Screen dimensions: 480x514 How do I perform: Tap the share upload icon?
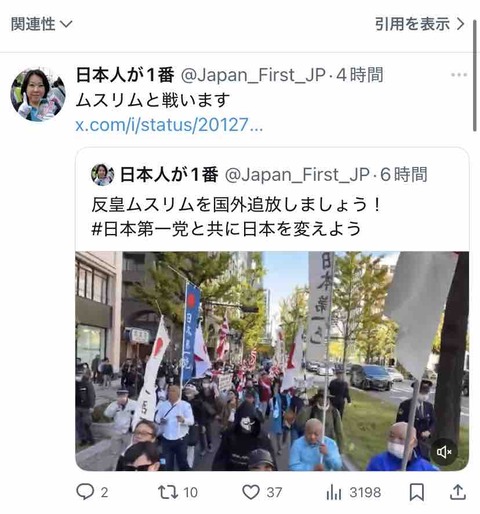pos(458,492)
